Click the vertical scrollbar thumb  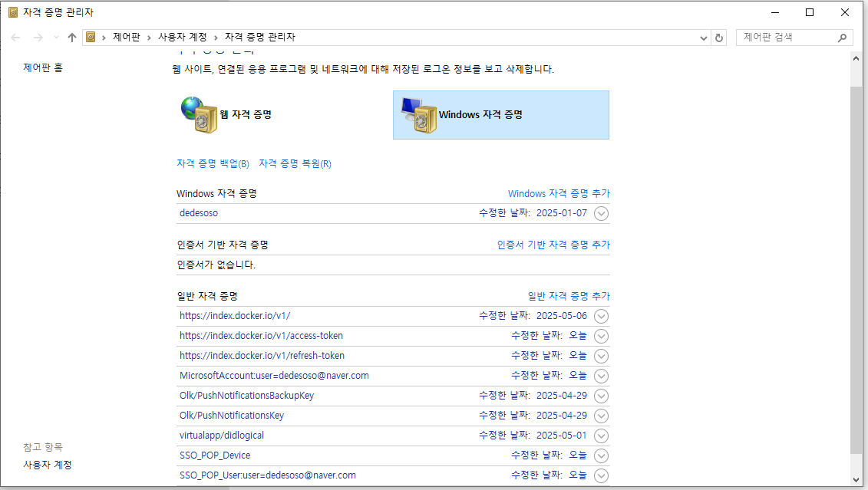pyautogui.click(x=856, y=269)
